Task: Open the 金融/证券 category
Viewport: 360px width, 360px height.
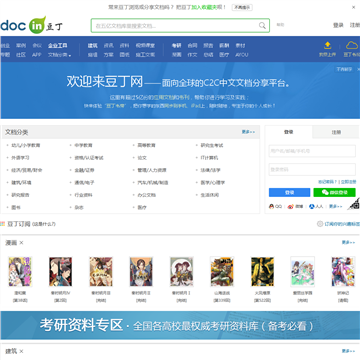Action: click(x=84, y=170)
